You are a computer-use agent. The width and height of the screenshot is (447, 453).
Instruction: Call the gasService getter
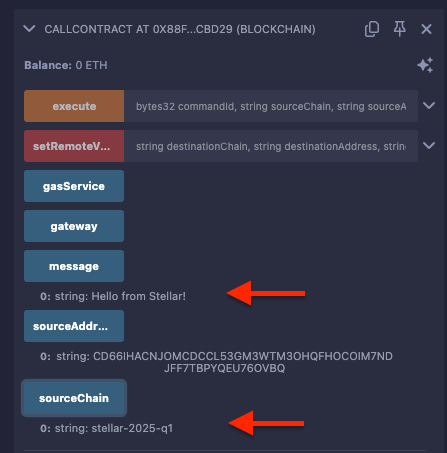[74, 186]
